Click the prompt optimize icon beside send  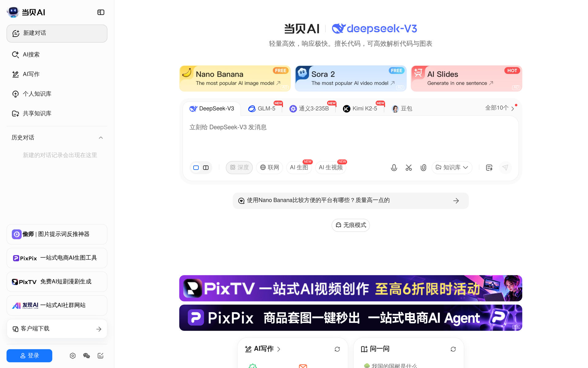[489, 167]
